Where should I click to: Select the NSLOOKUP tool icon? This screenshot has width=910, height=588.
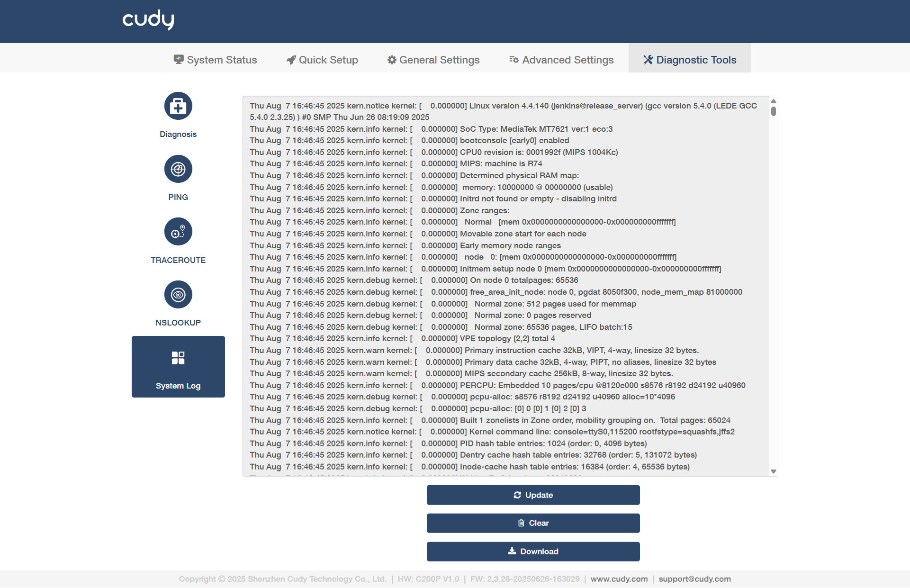coord(178,295)
